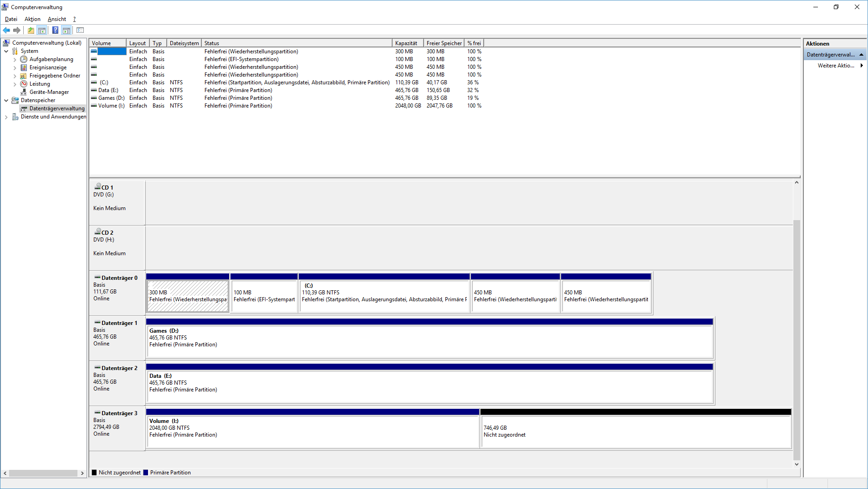The image size is (868, 489).
Task: Click the Freigegebene Ordner icon
Action: point(24,76)
